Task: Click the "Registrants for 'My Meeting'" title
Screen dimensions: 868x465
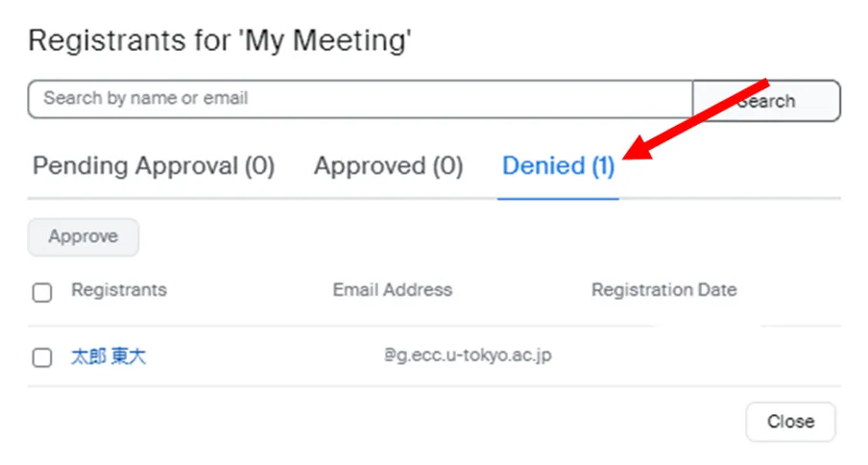Action: click(x=220, y=41)
